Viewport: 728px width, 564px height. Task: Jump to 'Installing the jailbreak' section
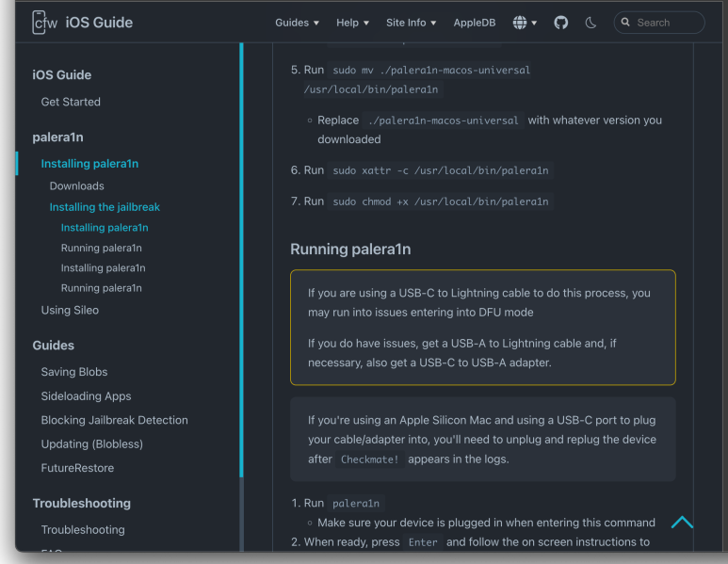pos(105,207)
